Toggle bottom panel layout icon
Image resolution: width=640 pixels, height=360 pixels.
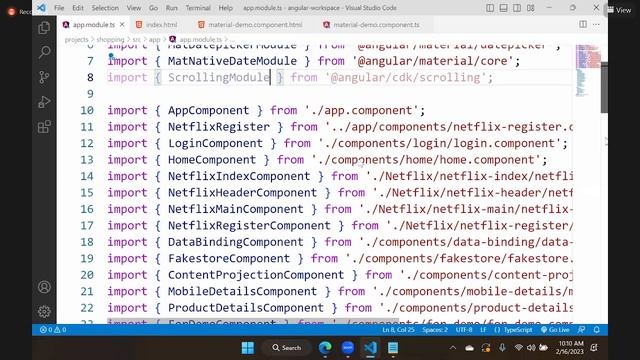(503, 8)
